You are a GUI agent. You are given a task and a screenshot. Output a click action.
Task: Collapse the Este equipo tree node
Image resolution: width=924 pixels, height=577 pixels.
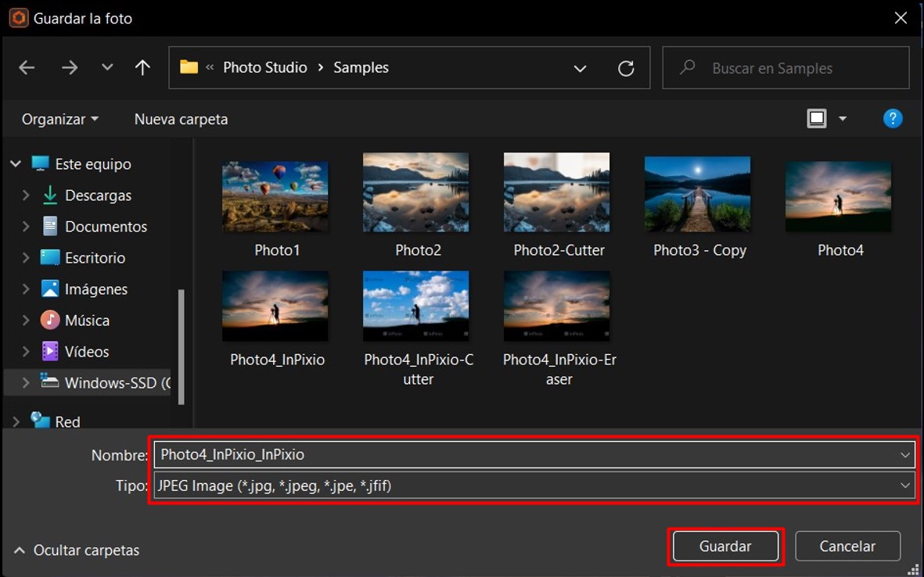point(16,163)
